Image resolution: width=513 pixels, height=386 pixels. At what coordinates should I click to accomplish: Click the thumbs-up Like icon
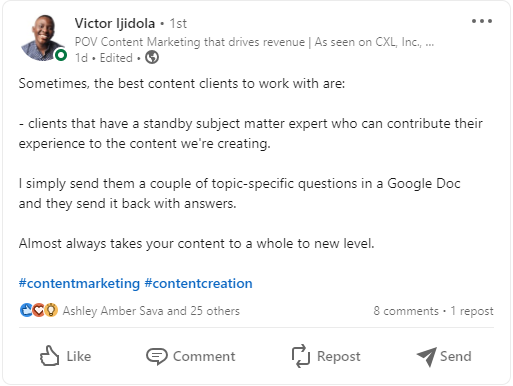(50, 356)
